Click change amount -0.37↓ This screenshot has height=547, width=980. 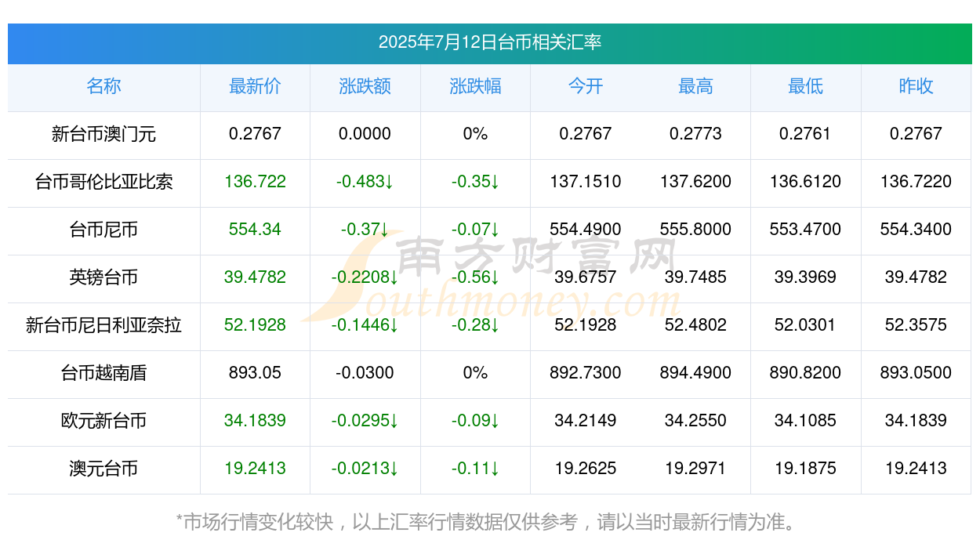click(x=365, y=230)
